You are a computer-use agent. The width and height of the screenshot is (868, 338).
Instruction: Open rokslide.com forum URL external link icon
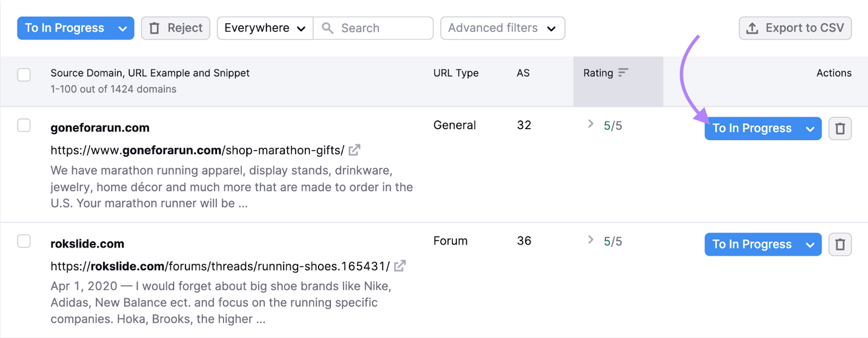coord(400,266)
